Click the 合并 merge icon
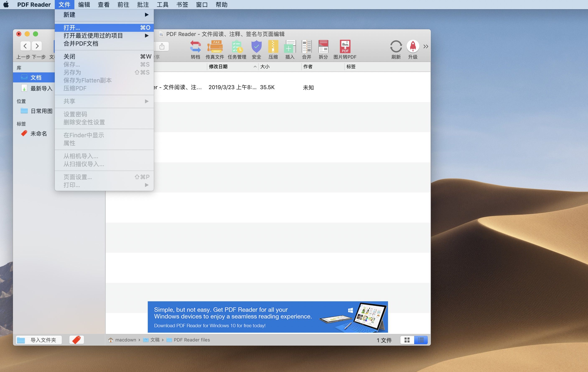This screenshot has height=372, width=588. [x=307, y=46]
